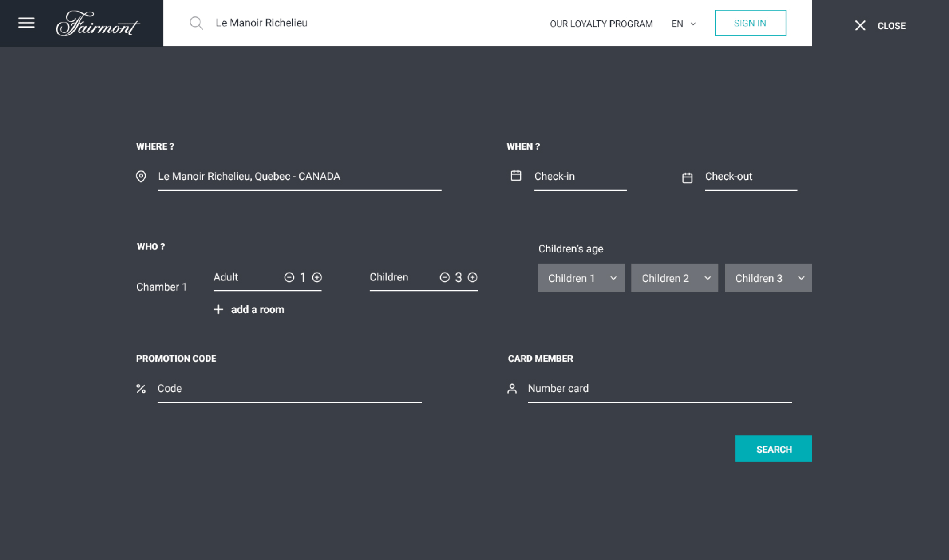The image size is (949, 560).
Task: Increase the children count
Action: coord(473,277)
